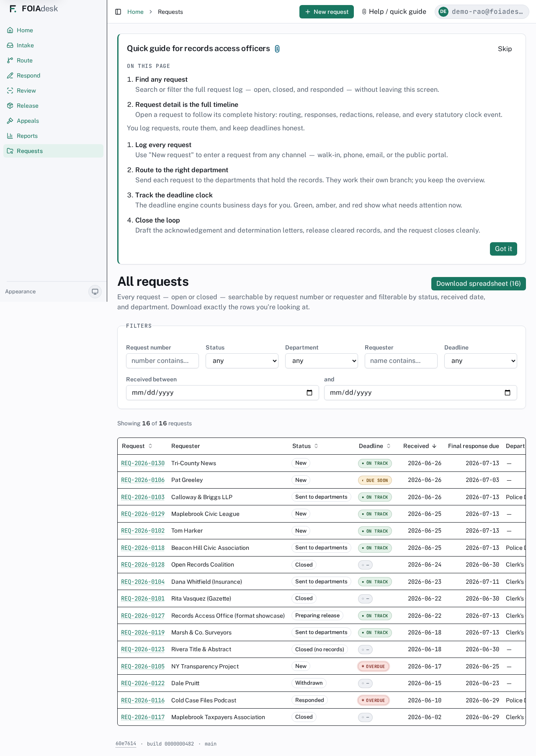536x756 pixels.
Task: Click the DUE SOON badge for Pat Greeley
Action: 375,480
